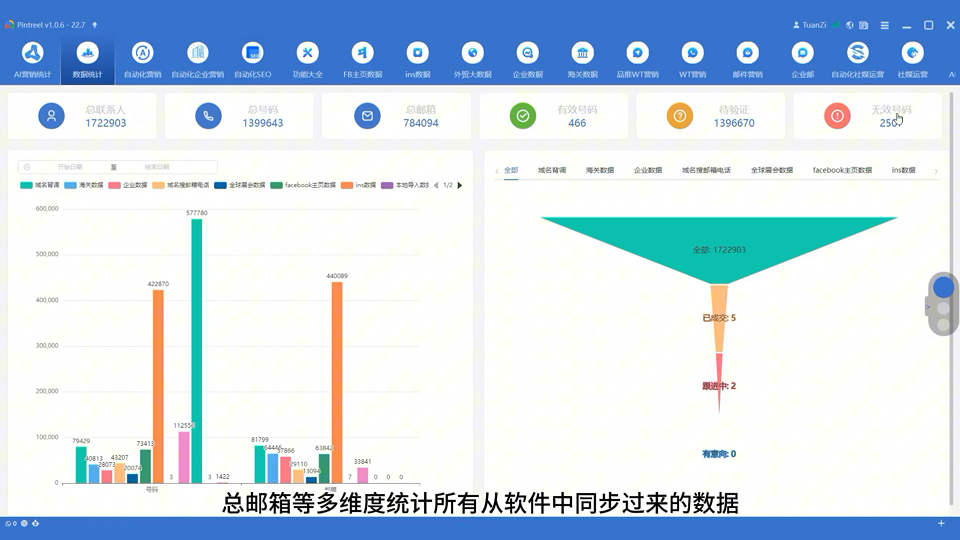Screen dimensions: 960x540
Task: Click the plus button in status bar
Action: click(941, 523)
